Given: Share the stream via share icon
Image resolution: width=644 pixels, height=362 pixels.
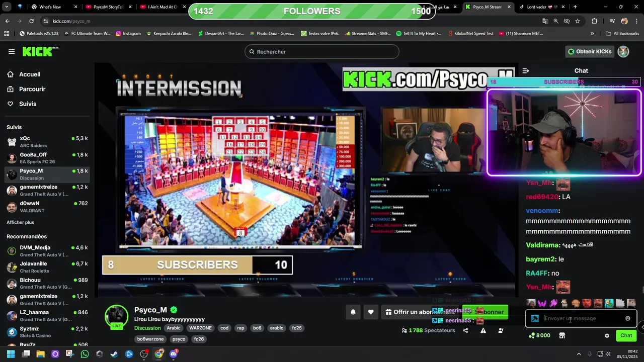Looking at the screenshot, I should click(x=465, y=330).
